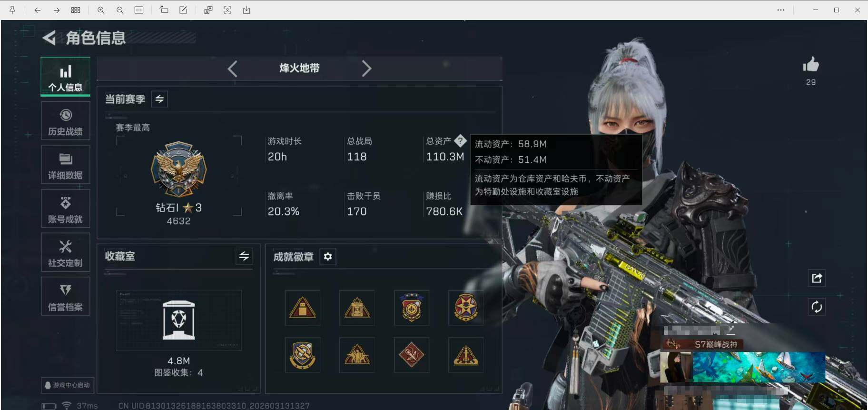The image size is (868, 410).
Task: Click the 赚损比 value 780.6K
Action: click(x=444, y=211)
